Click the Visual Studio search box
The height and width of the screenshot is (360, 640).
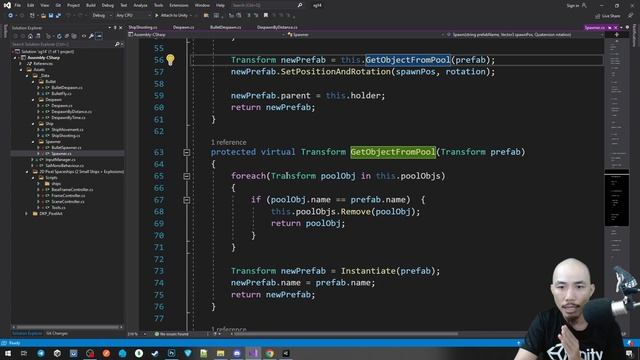pyautogui.click(x=267, y=5)
